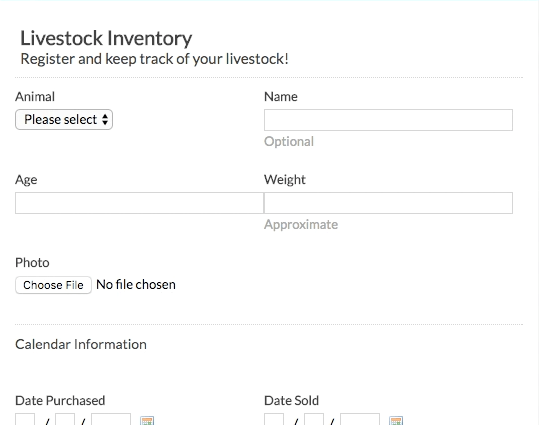Open the Date Sold calendar picker icon
The width and height of the screenshot is (539, 425).
(396, 421)
